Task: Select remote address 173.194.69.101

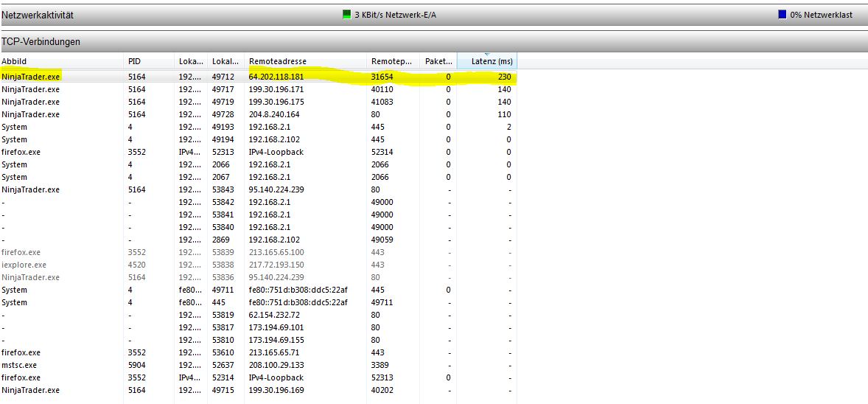Action: tap(277, 327)
